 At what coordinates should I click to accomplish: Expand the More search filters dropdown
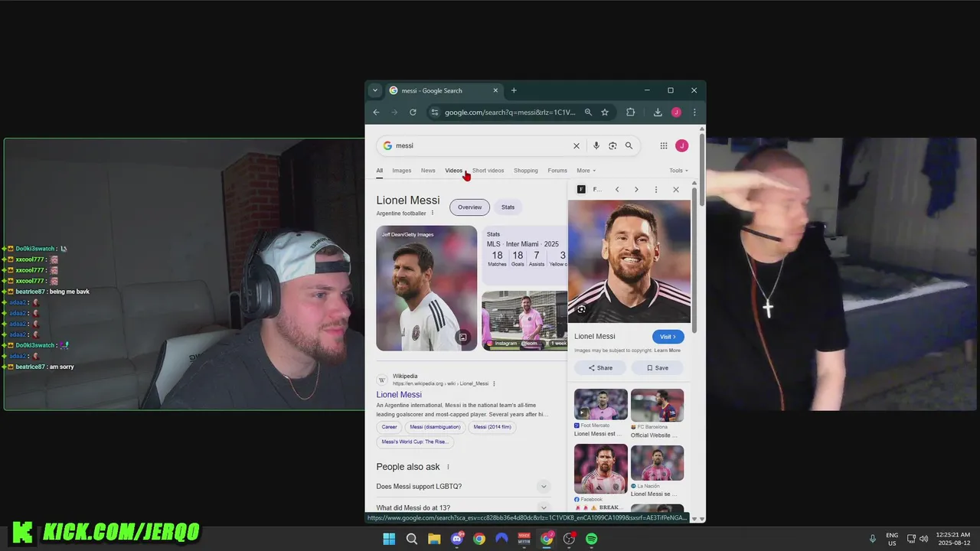586,171
